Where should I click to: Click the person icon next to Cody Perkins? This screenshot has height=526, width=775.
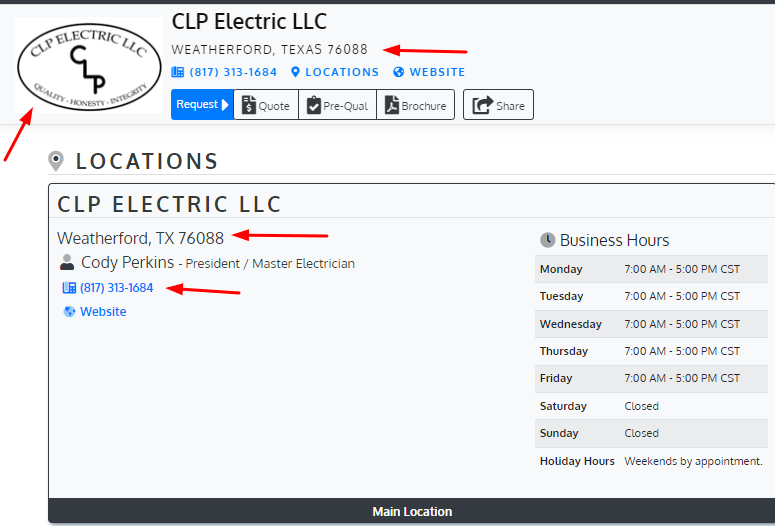pos(67,263)
